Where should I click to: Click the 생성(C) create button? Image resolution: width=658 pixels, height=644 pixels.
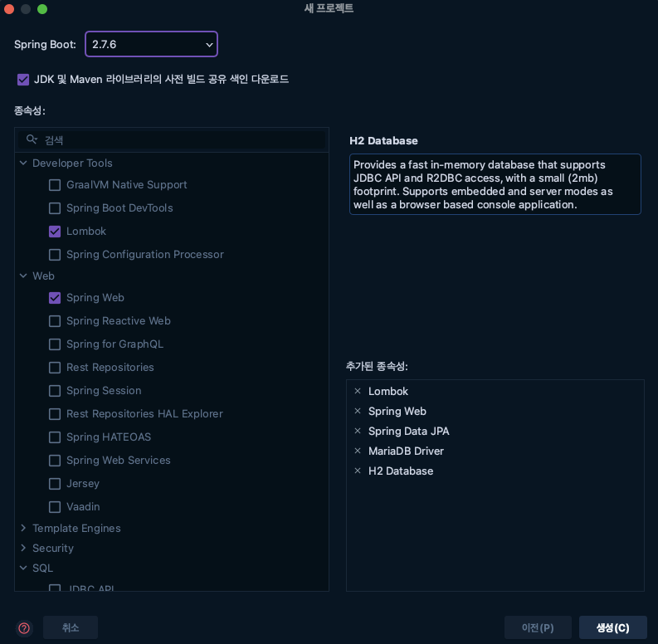612,627
